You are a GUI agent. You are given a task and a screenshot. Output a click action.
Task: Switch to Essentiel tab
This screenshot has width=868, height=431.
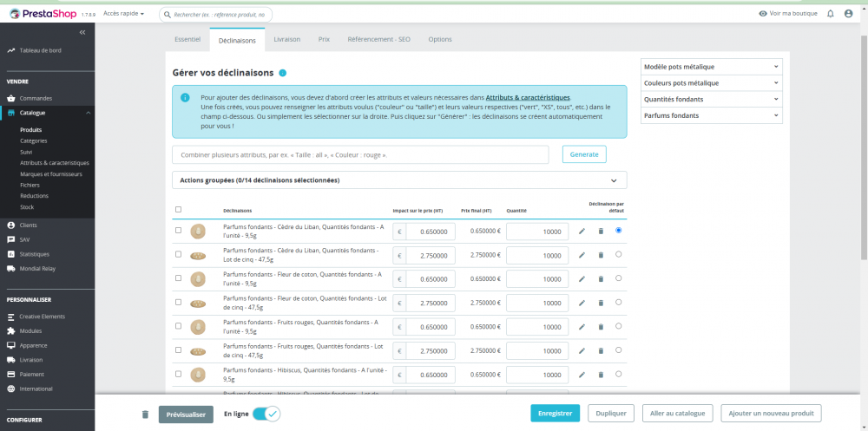187,39
